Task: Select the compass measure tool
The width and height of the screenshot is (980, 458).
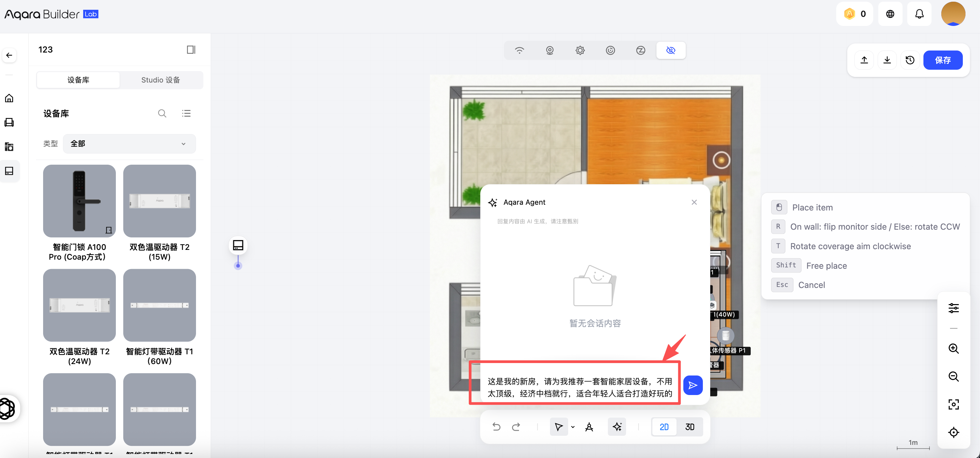Action: 589,427
